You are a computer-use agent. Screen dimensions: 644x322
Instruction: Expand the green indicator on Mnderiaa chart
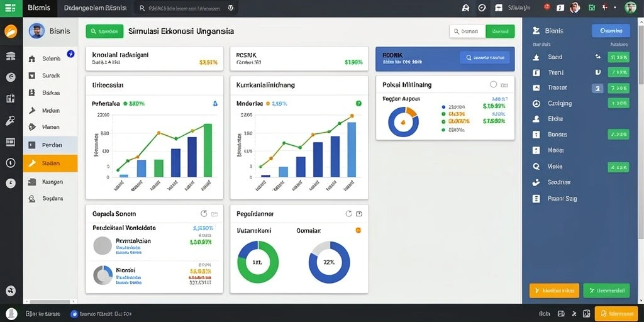[x=358, y=104]
